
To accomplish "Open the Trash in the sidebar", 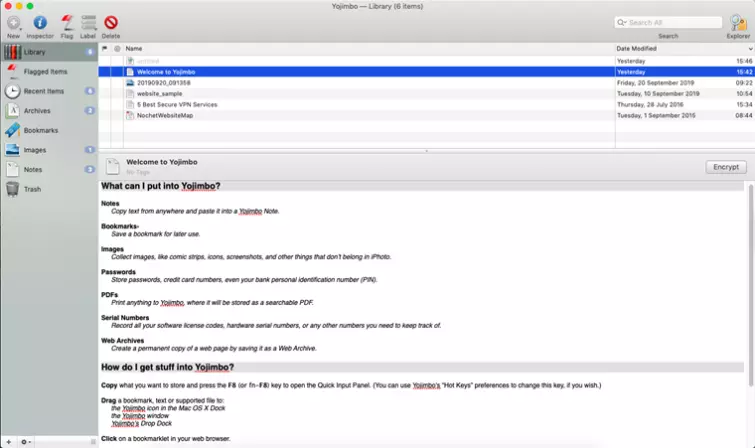I will tap(32, 189).
